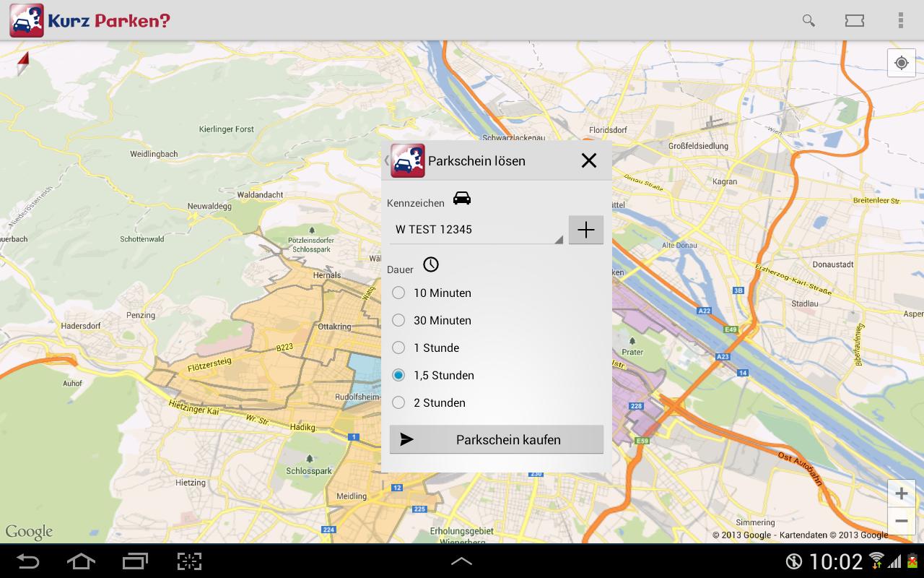Expand the bottom bar up-chevron
The image size is (924, 578).
click(461, 561)
